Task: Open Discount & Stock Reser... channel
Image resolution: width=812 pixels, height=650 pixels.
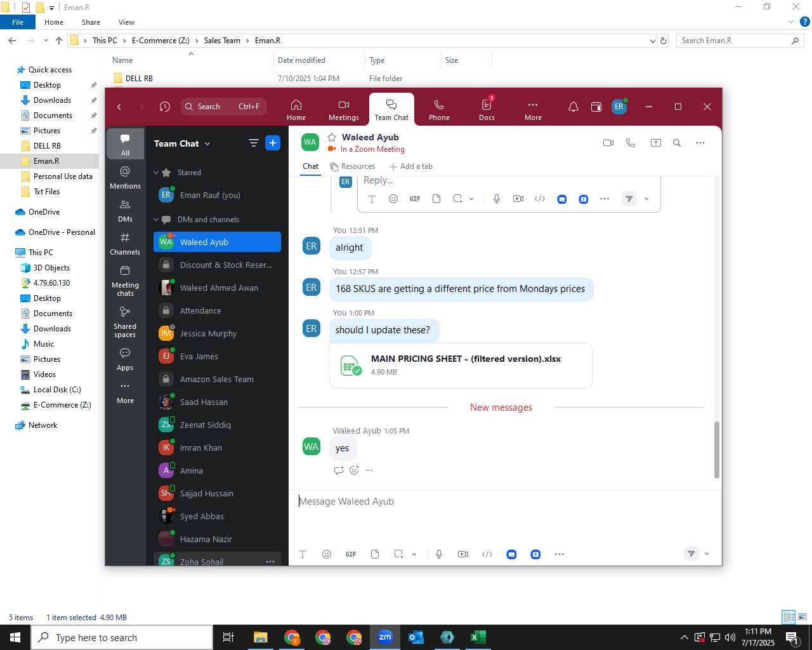Action: 217,265
